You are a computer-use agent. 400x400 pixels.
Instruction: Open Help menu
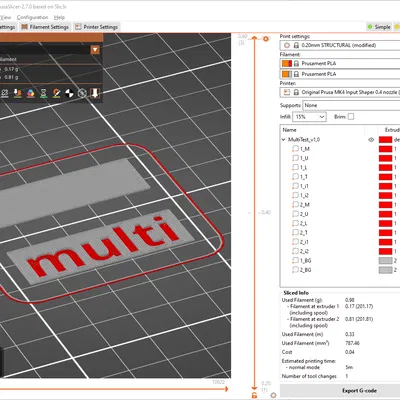(59, 17)
